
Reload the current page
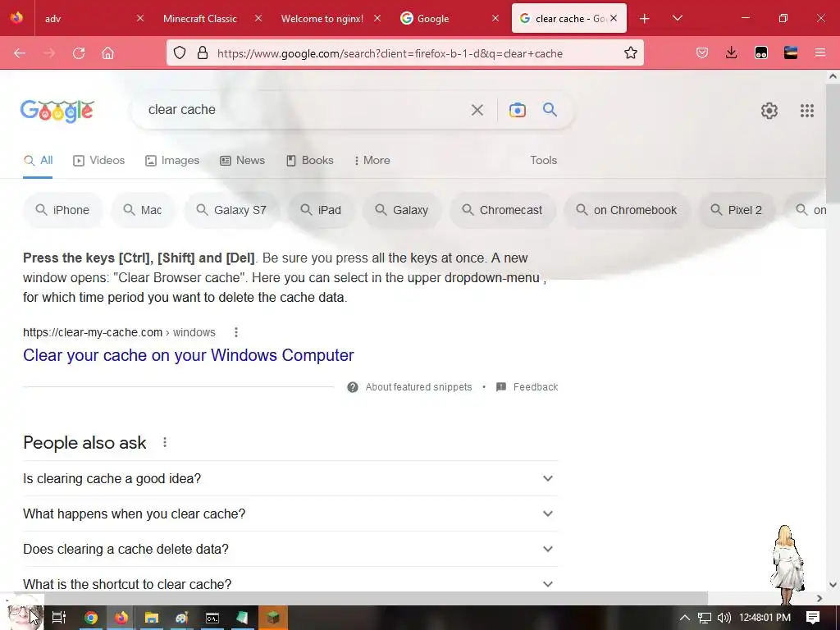pyautogui.click(x=79, y=53)
